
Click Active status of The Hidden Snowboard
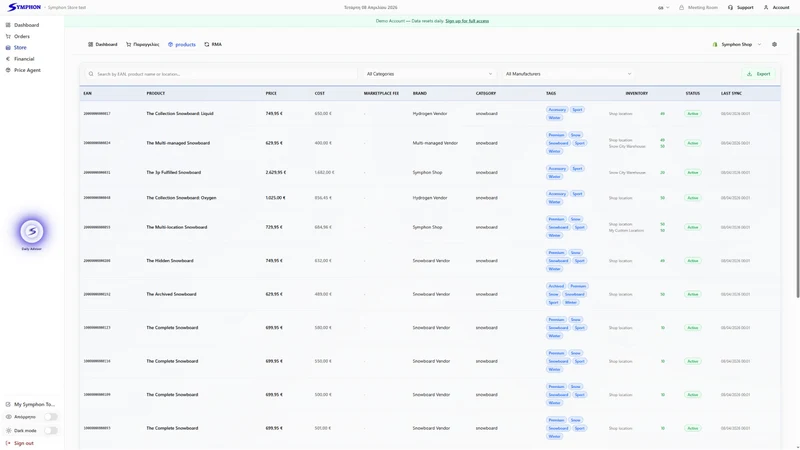tap(692, 261)
